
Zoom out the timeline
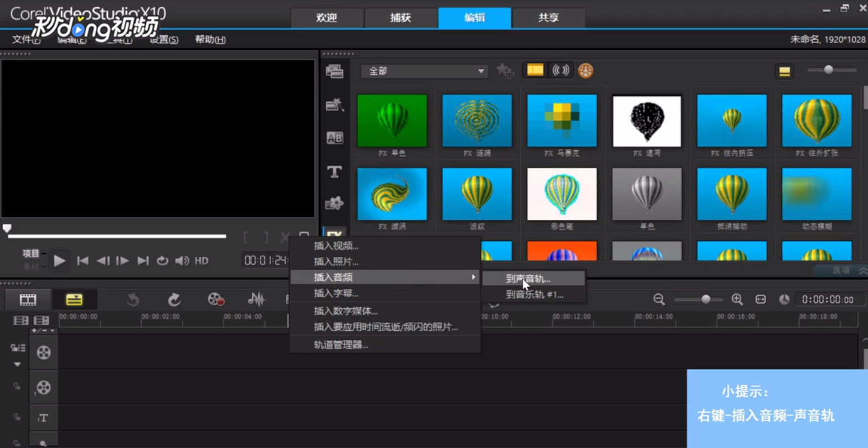click(659, 299)
